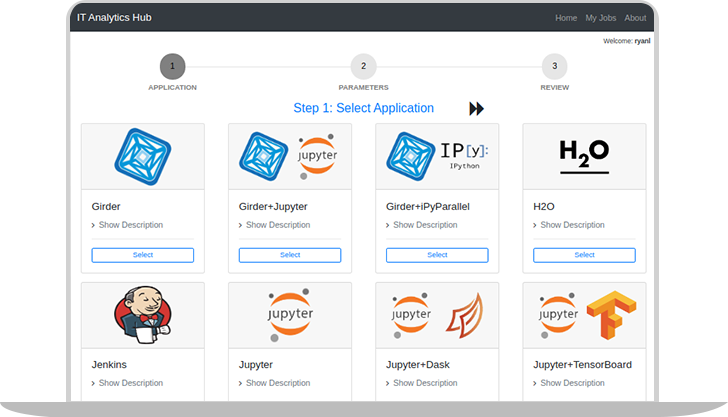Click the IPython logo in the Girder+iPyParallel card
Image resolution: width=728 pixels, height=417 pixels.
pos(464,156)
